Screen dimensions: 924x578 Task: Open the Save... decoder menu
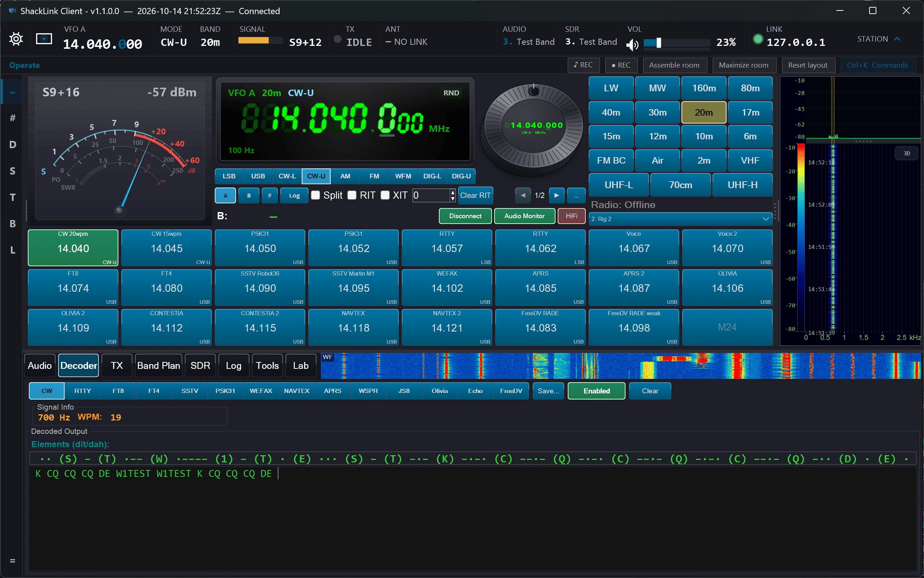tap(548, 391)
